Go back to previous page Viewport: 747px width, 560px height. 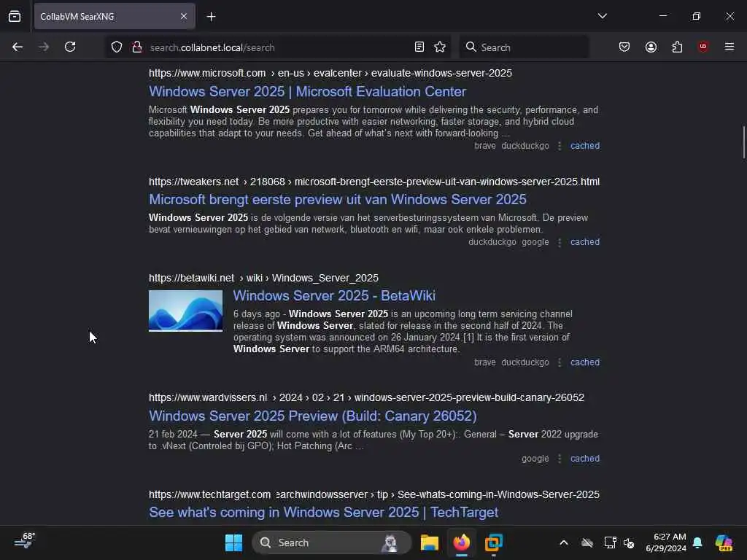coord(18,47)
